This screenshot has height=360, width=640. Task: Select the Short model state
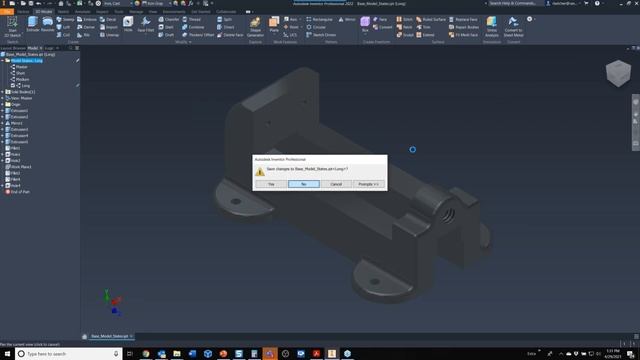pos(20,73)
